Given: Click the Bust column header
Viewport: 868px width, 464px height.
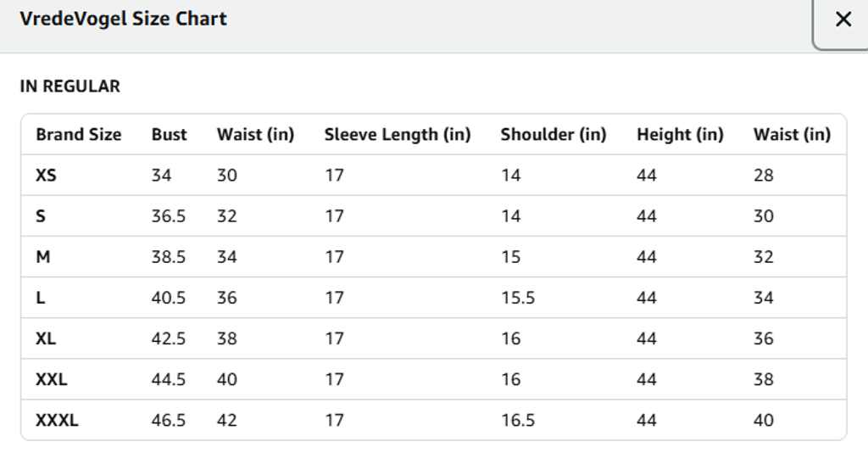Looking at the screenshot, I should point(169,134).
